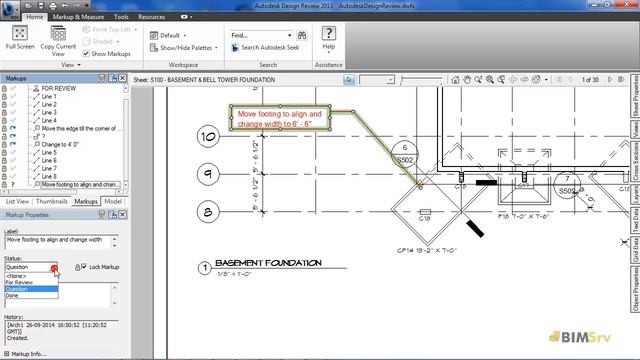Open the Layers side tab
The width and height of the screenshot is (640, 360).
(x=635, y=194)
